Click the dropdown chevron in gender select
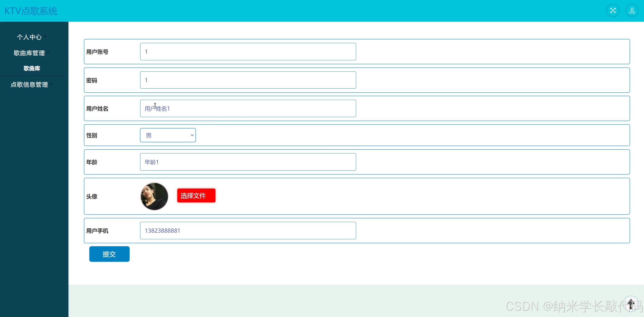Image resolution: width=644 pixels, height=317 pixels. coord(192,135)
